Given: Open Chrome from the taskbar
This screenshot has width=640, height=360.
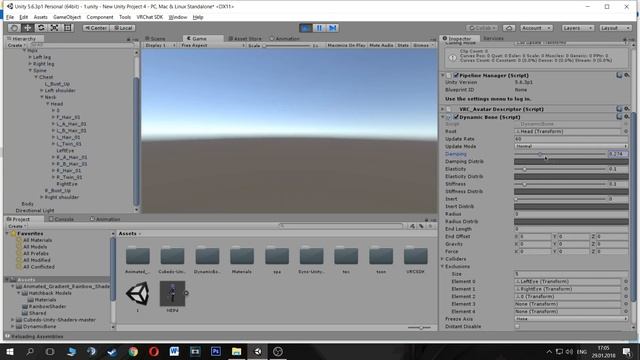Looking at the screenshot, I should (133, 351).
